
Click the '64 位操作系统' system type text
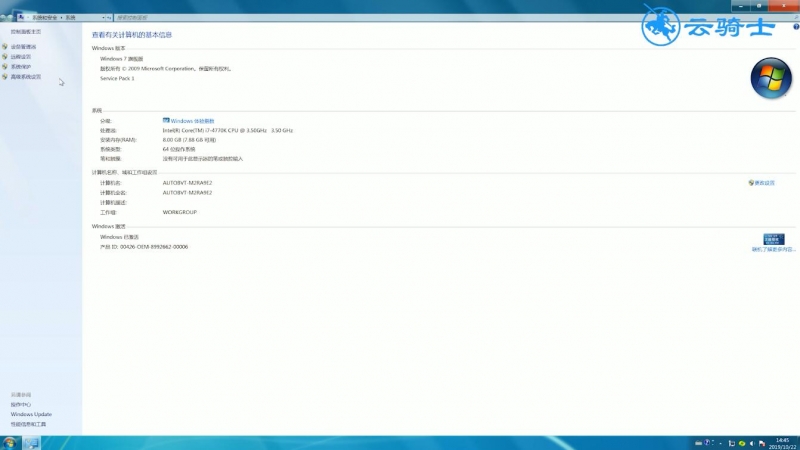tap(179, 149)
